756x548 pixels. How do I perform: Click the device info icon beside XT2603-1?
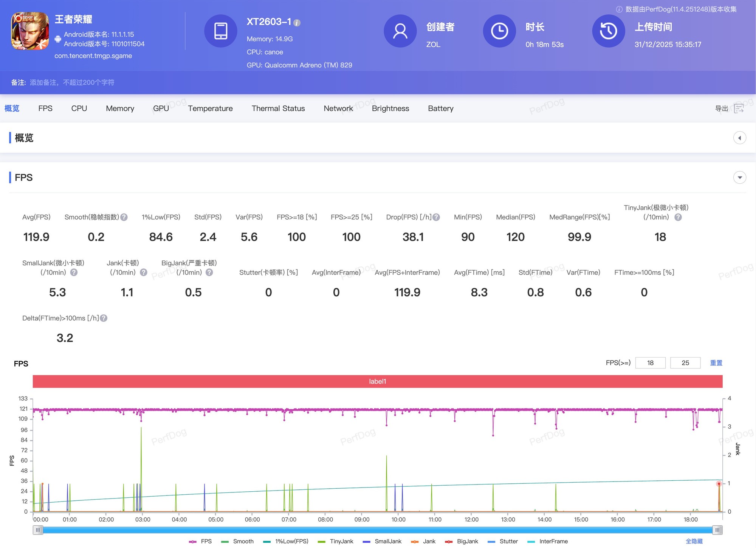click(x=297, y=23)
